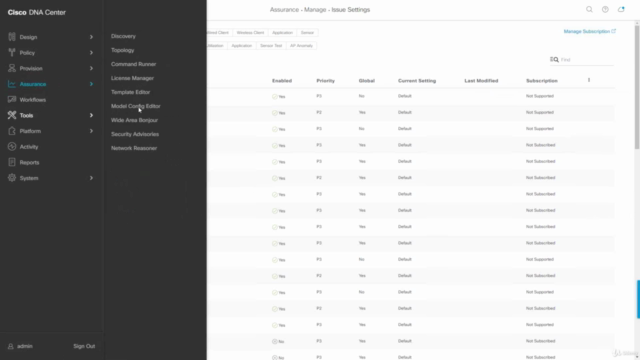Select the Wireless Client tab
This screenshot has height=360, width=640.
tap(250, 33)
